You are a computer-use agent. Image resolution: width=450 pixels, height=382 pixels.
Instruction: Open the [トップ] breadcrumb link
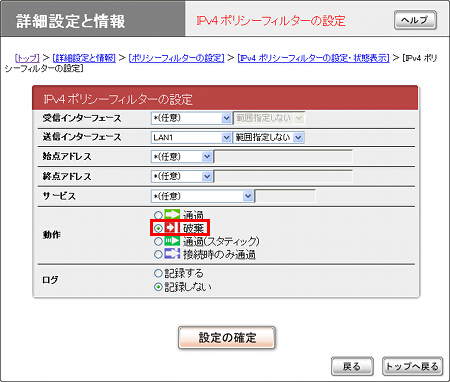click(27, 58)
